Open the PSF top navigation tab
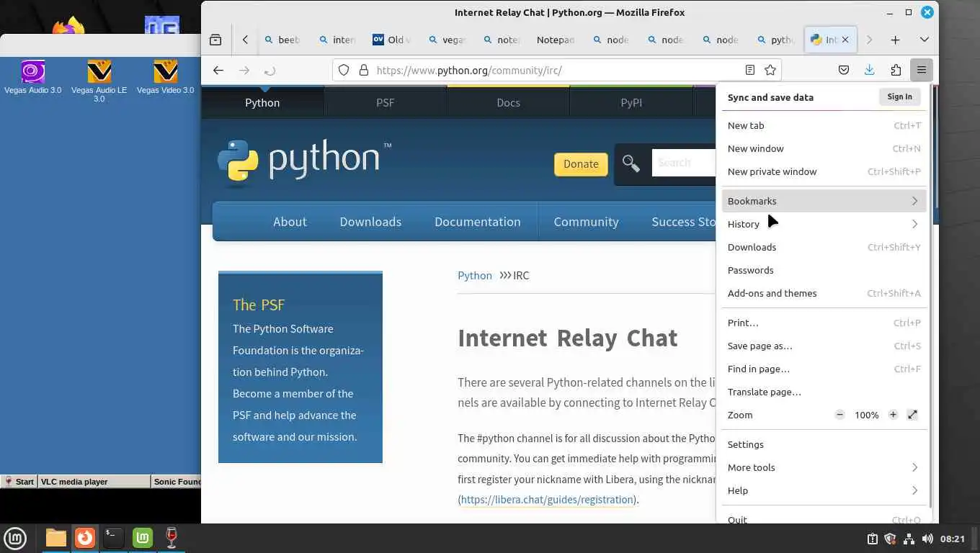Viewport: 980px width, 553px height. (386, 102)
